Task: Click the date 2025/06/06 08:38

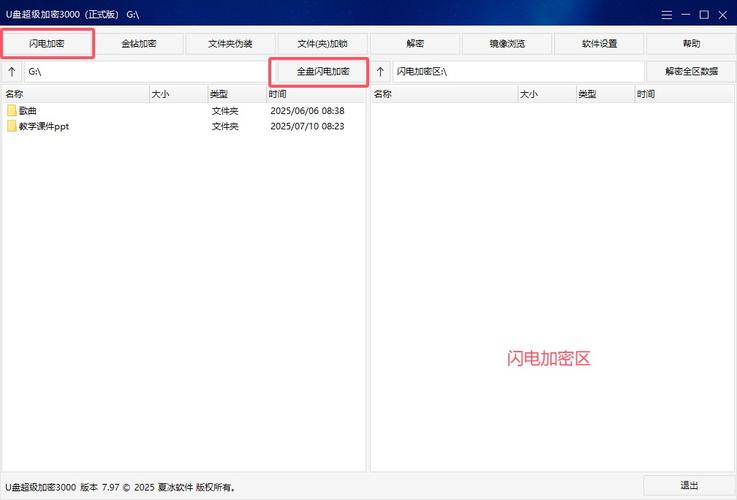Action: [x=307, y=111]
